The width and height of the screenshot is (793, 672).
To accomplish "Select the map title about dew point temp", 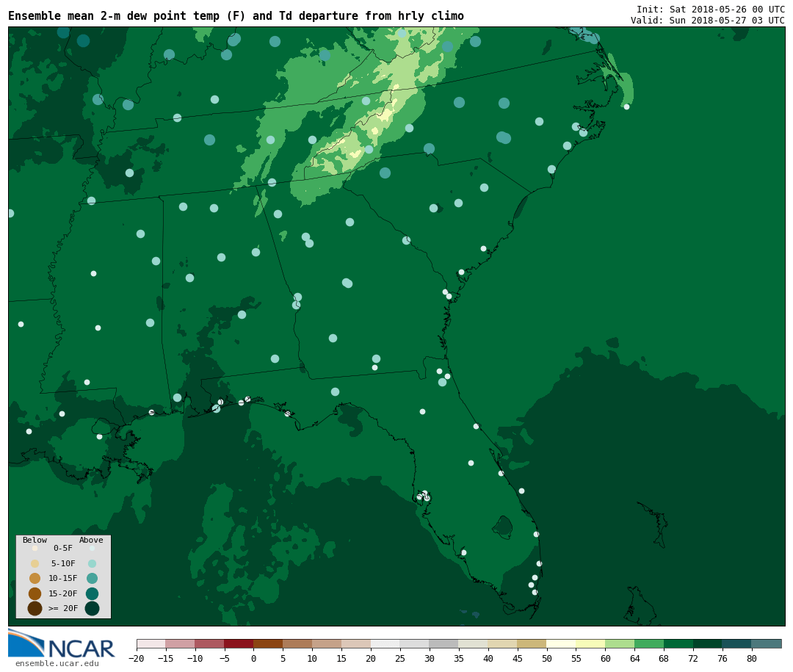I will tap(236, 16).
